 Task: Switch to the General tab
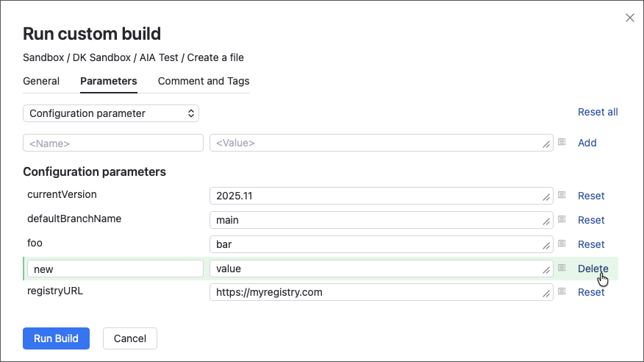41,81
